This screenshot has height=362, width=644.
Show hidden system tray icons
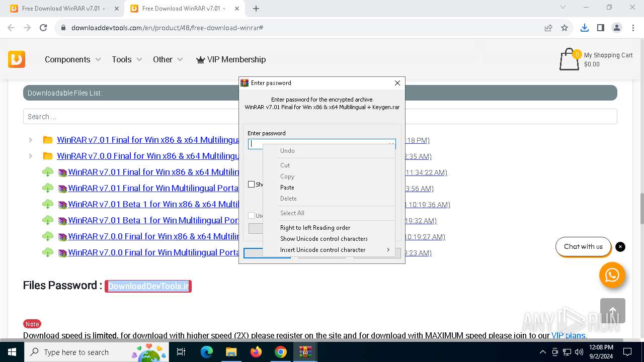pyautogui.click(x=542, y=352)
